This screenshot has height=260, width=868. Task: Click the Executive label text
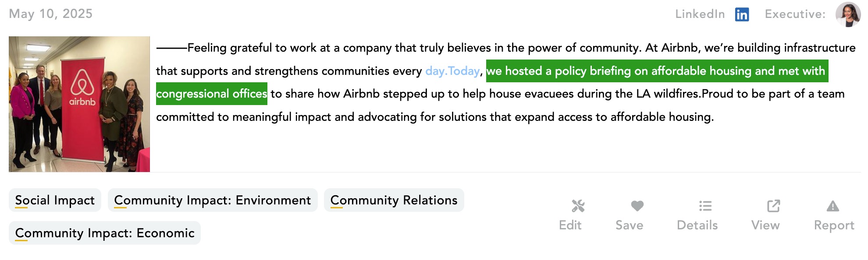coord(795,14)
